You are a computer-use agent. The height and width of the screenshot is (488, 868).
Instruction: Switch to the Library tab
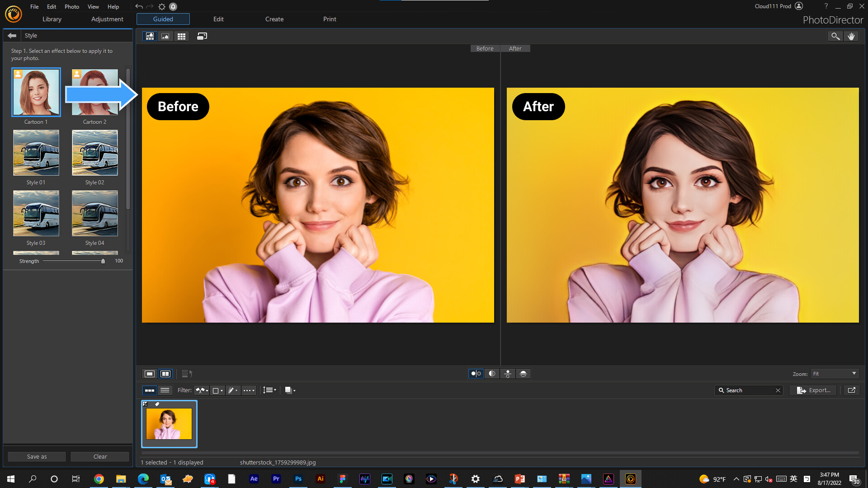(x=52, y=19)
